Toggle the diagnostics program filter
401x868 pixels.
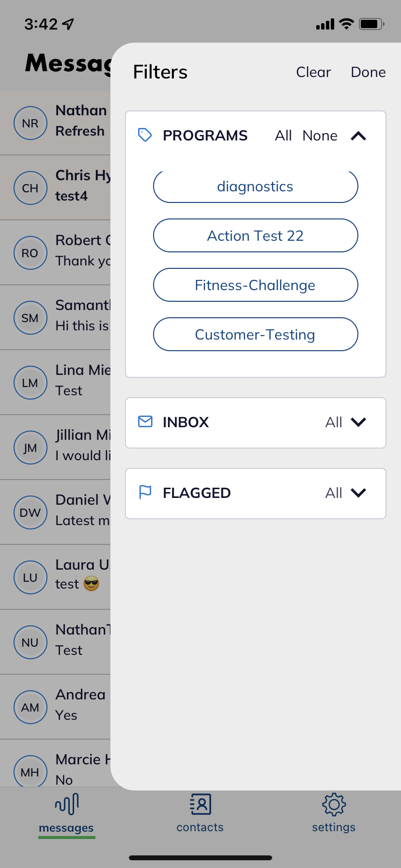pos(255,186)
